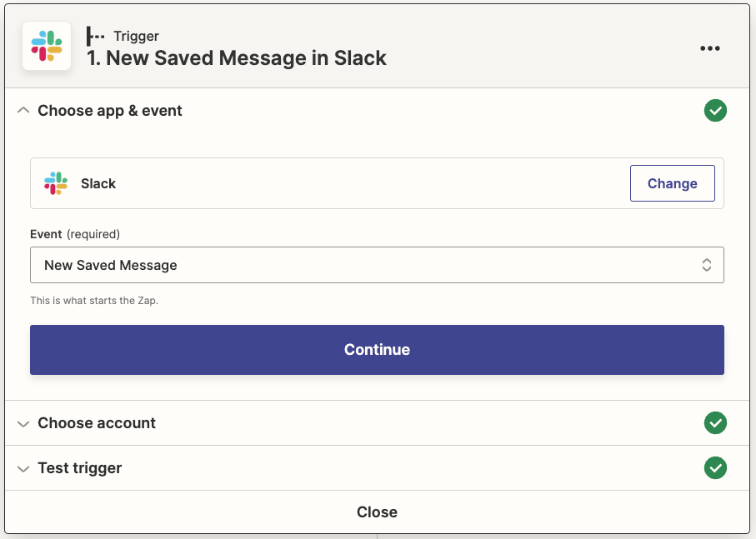756x539 pixels.
Task: Click the Choose app & event heading text
Action: pos(110,111)
